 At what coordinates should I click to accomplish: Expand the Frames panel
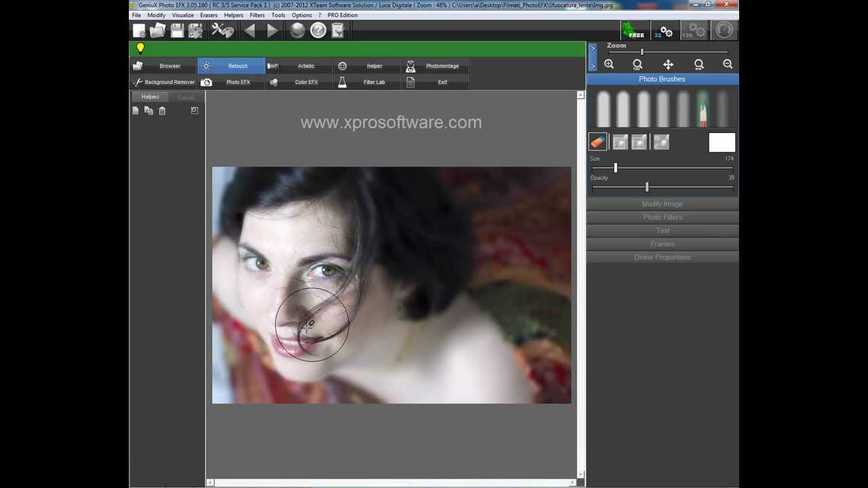point(663,244)
